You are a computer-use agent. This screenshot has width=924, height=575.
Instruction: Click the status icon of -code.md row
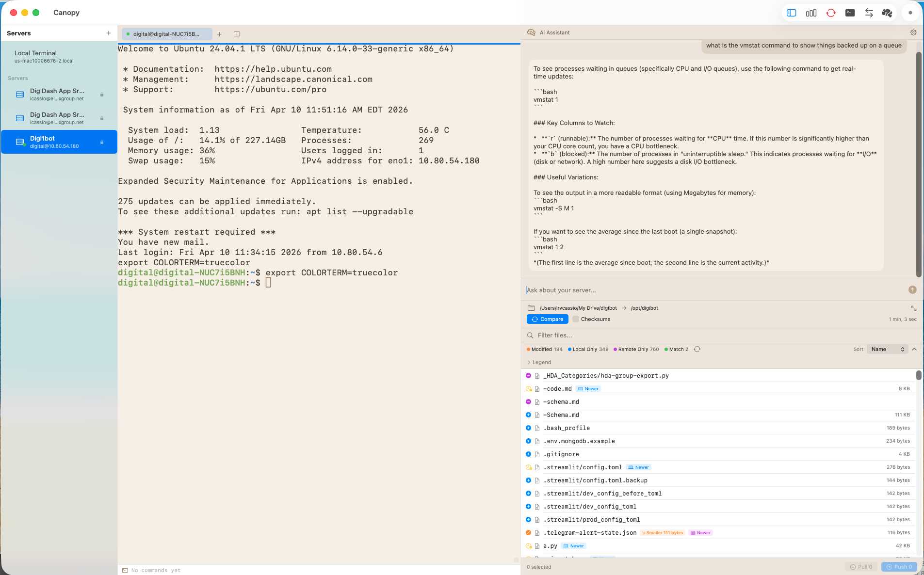click(529, 389)
